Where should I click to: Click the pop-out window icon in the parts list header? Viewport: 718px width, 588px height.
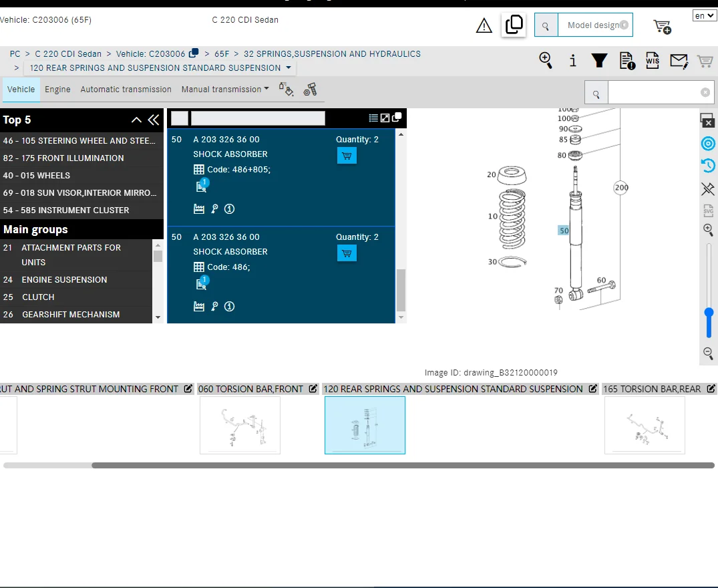coord(397,117)
